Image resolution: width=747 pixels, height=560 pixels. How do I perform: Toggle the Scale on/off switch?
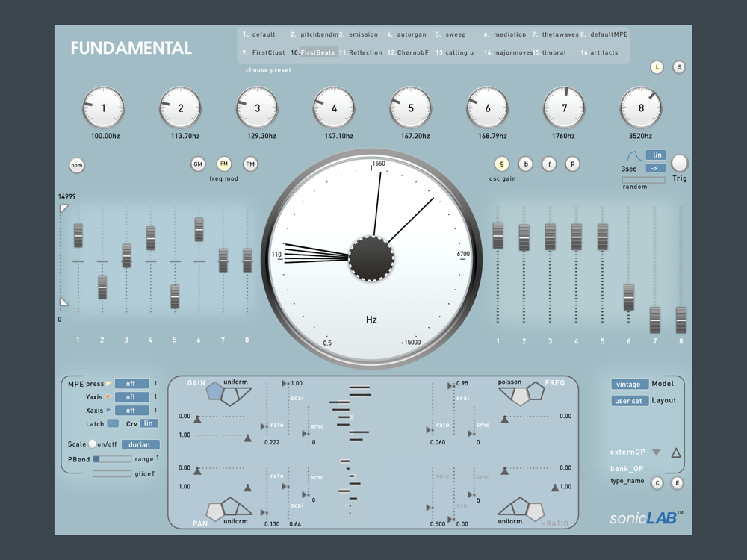pos(93,444)
